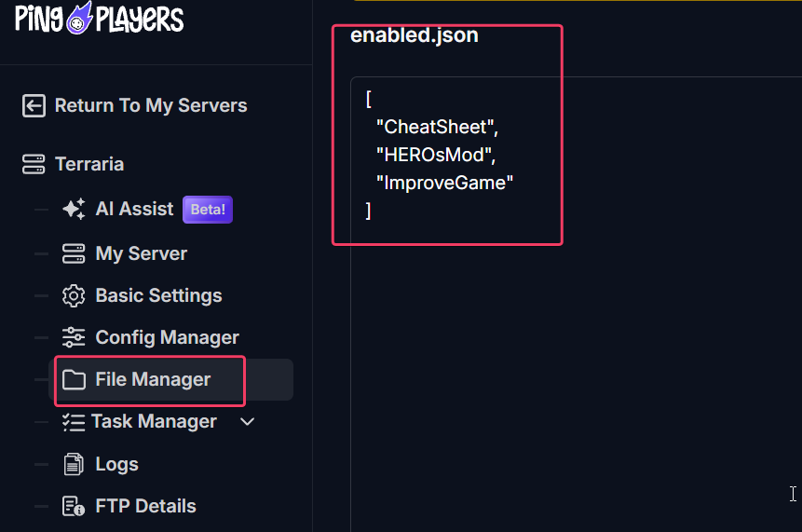Select the Terraria server entry
Viewport: 802px width, 532px height.
pos(89,164)
